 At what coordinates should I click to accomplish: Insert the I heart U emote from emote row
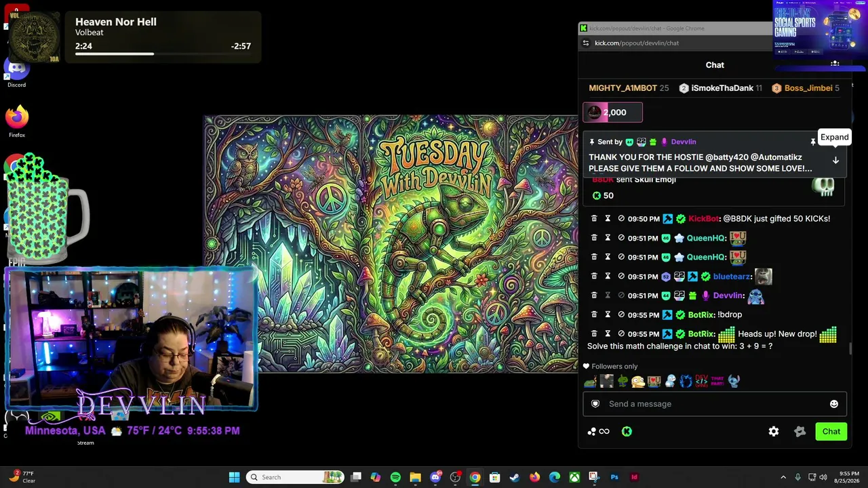(654, 381)
